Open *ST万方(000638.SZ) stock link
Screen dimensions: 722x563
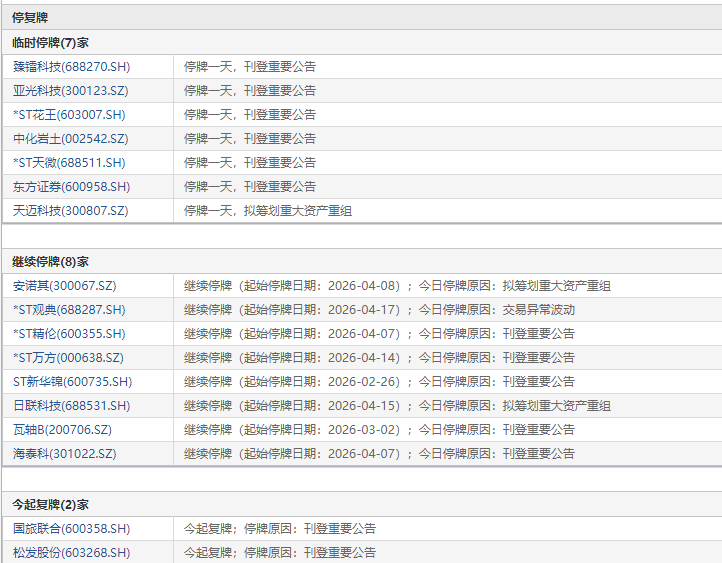click(x=68, y=358)
